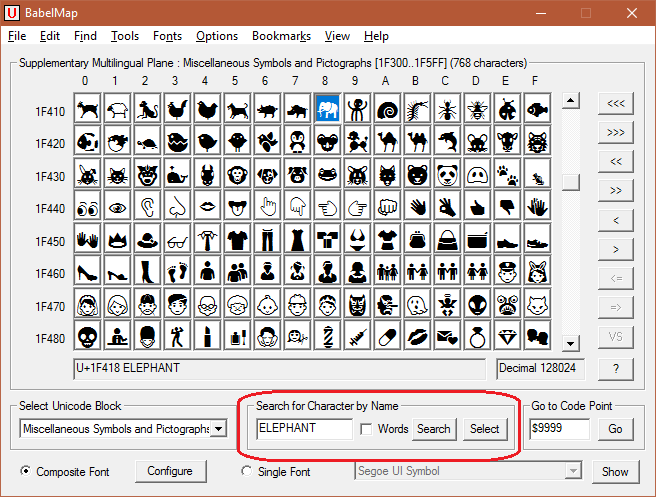Open the Fonts menu
This screenshot has width=656, height=497.
[167, 36]
